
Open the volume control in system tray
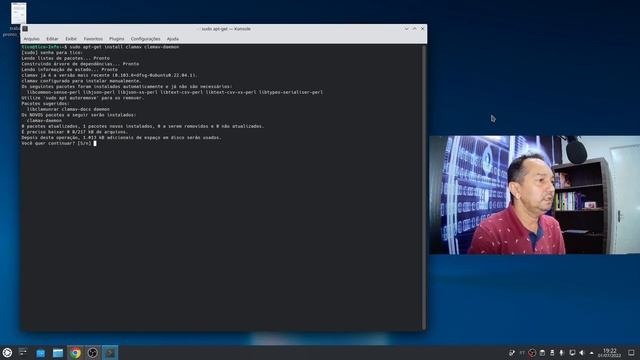coord(582,353)
